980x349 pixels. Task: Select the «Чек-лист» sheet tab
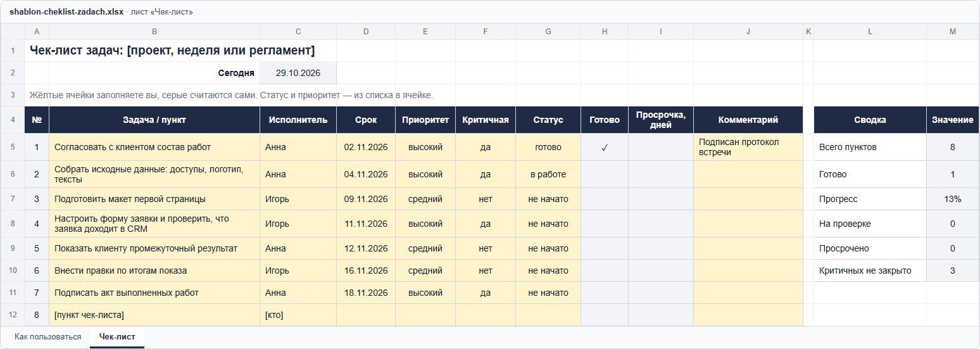tap(117, 337)
